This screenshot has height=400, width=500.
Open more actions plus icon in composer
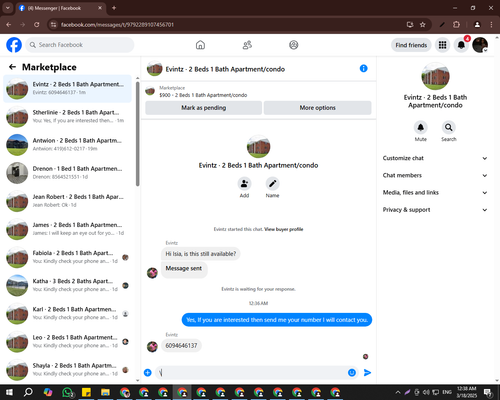click(x=148, y=373)
